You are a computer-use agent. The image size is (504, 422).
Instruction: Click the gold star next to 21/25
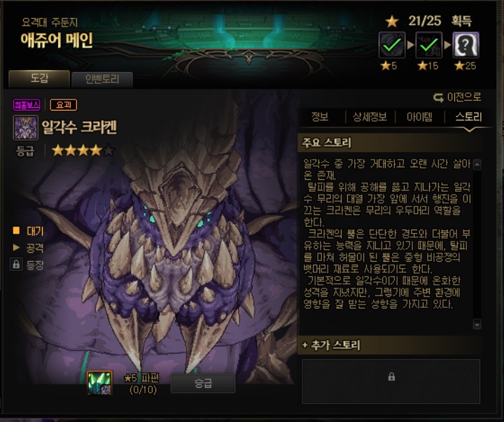392,22
